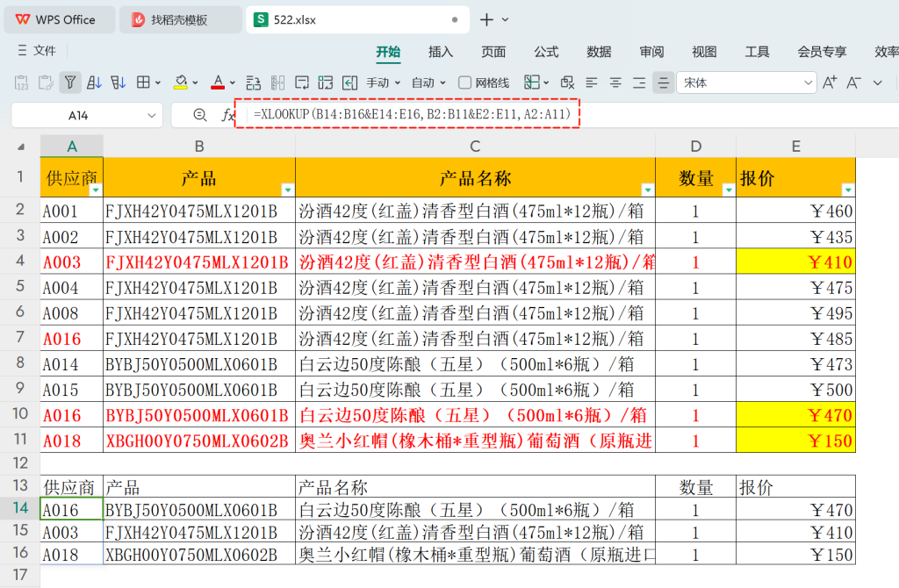Screen dimensions: 899x588
Task: Open filter dropdown on 供应商 header
Action: pyautogui.click(x=95, y=190)
